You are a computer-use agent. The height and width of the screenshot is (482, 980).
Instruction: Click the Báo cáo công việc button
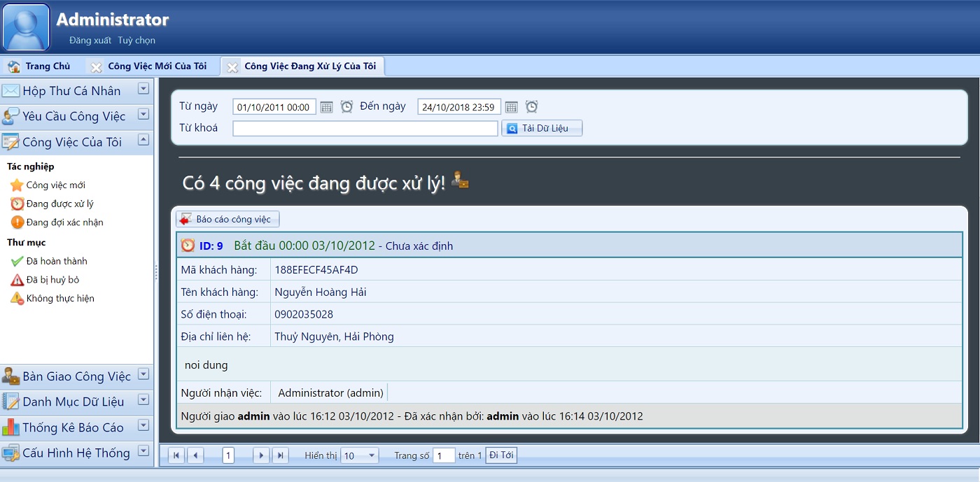[x=227, y=219]
